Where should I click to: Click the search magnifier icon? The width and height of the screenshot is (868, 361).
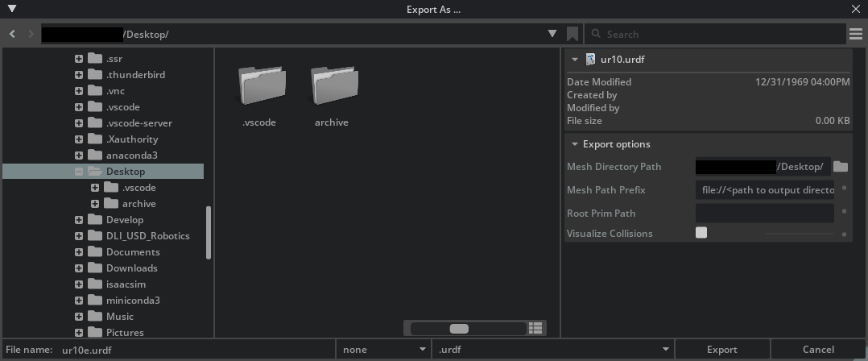[x=596, y=35]
